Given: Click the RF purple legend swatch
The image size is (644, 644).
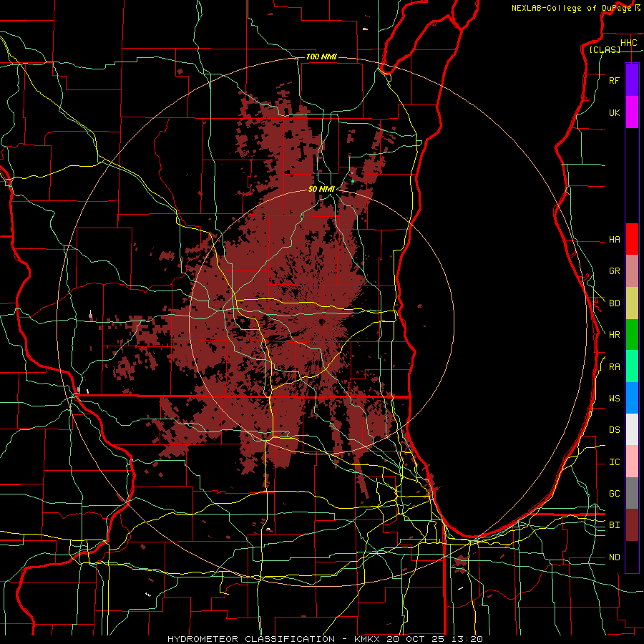Looking at the screenshot, I should pyautogui.click(x=632, y=80).
